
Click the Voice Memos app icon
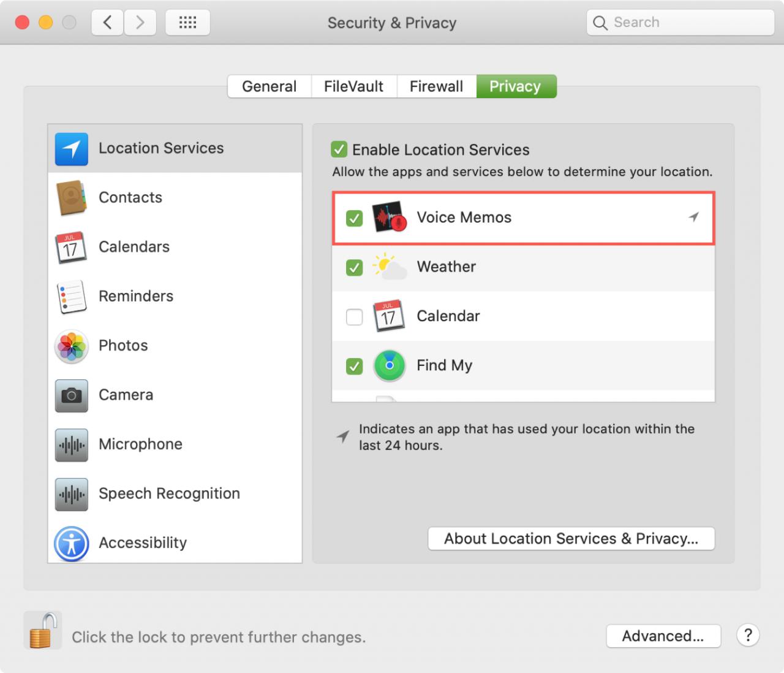click(390, 216)
